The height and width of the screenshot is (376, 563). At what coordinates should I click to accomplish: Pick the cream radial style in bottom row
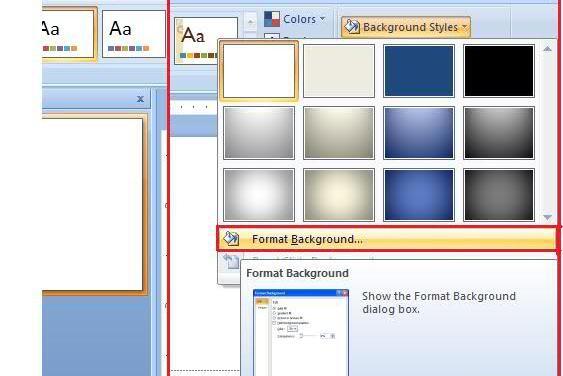click(x=339, y=195)
